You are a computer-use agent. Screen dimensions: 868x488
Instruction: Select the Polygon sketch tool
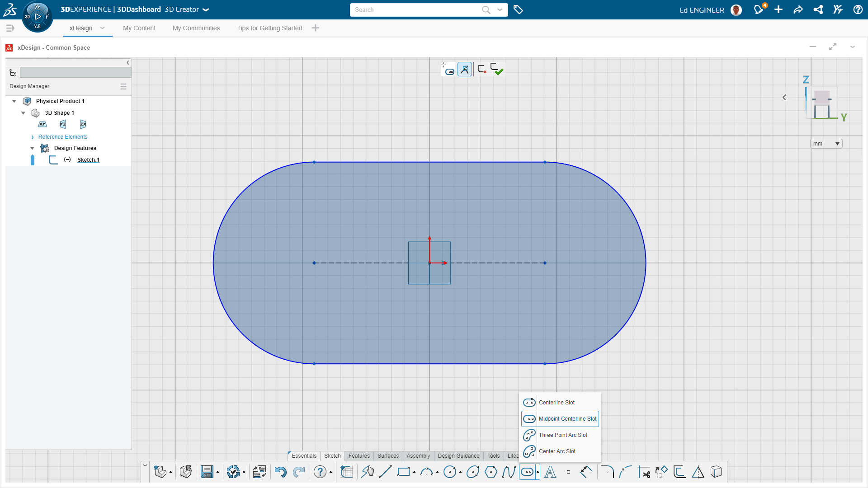[491, 472]
